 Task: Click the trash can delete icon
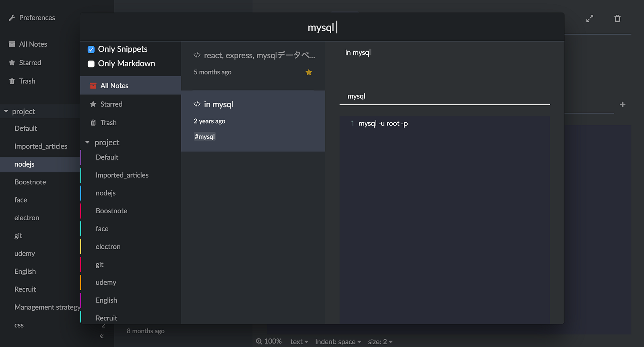coord(617,19)
